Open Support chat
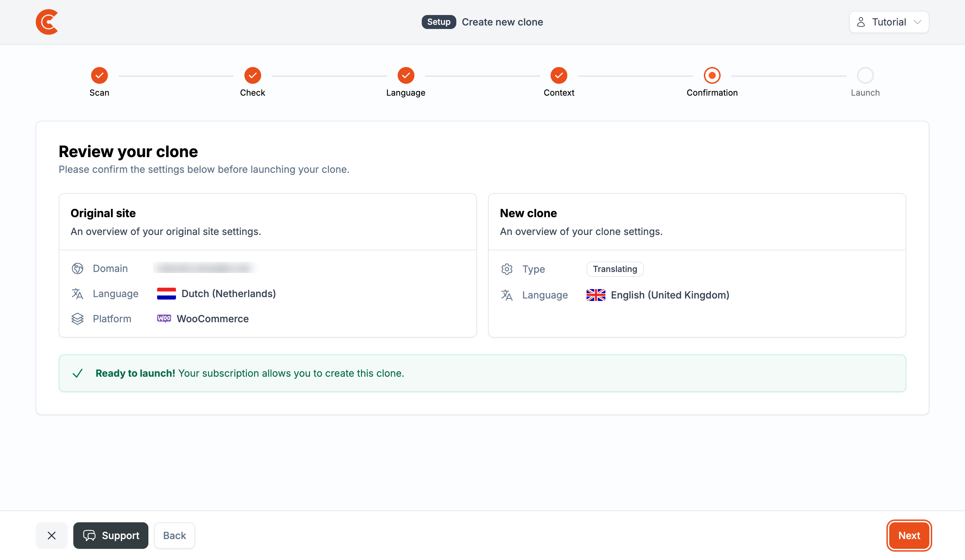The width and height of the screenshot is (965, 560). pyautogui.click(x=111, y=535)
